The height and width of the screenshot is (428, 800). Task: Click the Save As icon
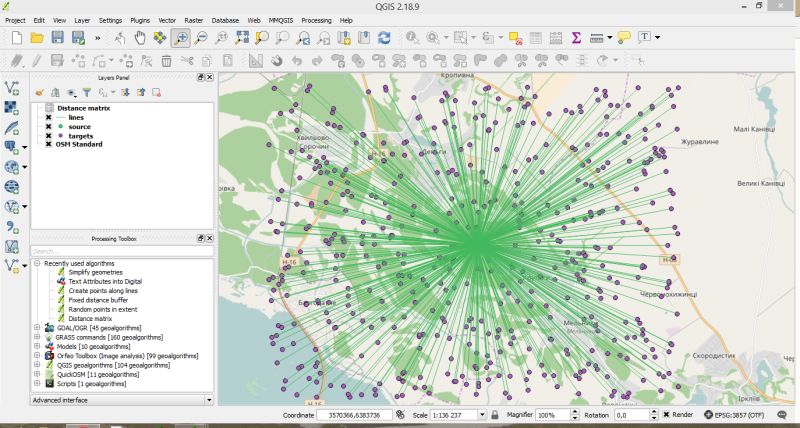pyautogui.click(x=78, y=38)
